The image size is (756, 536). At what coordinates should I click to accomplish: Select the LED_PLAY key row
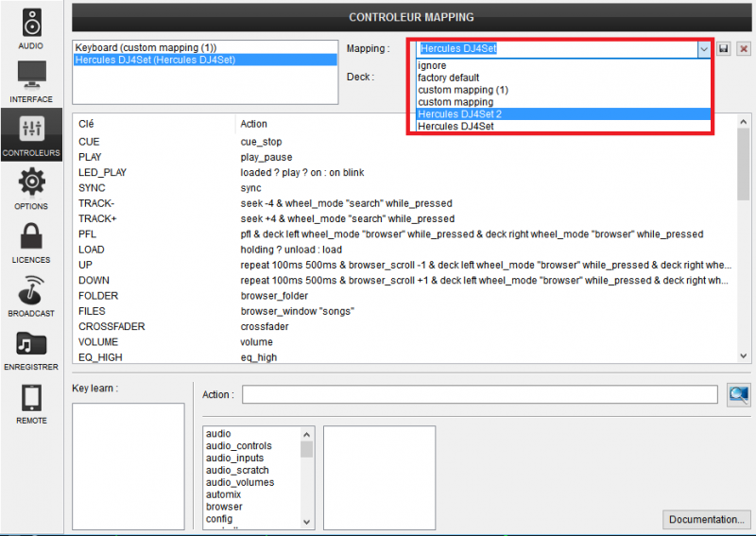pyautogui.click(x=405, y=173)
